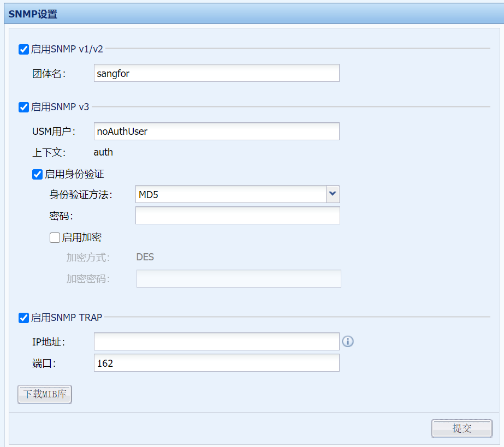Image resolution: width=504 pixels, height=447 pixels.
Task: Click the USM用户 input showing noAuthUser
Action: point(216,131)
